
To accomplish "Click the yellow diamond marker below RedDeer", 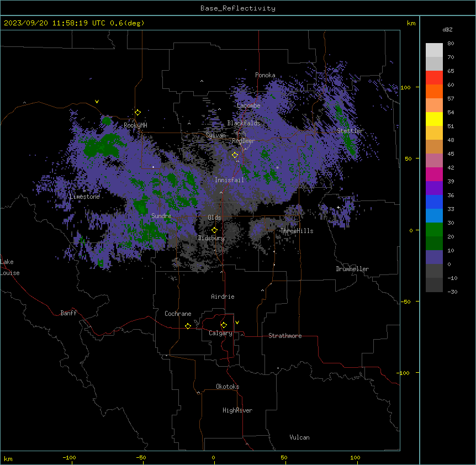I will pos(235,155).
